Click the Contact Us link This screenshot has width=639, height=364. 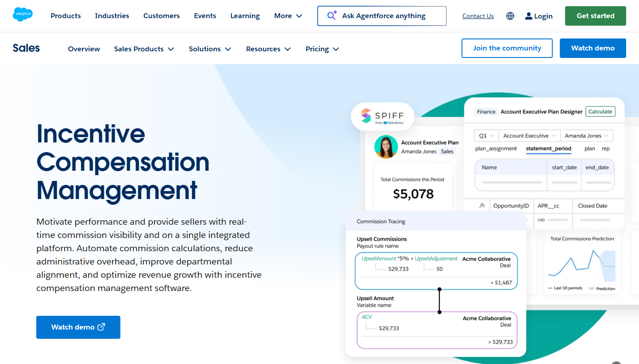[x=478, y=16]
